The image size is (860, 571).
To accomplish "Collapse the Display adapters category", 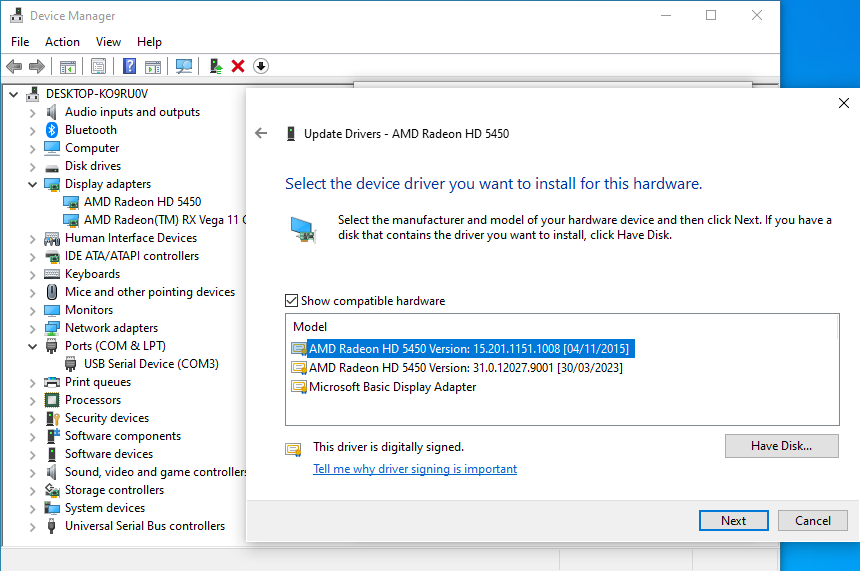I will (x=32, y=184).
